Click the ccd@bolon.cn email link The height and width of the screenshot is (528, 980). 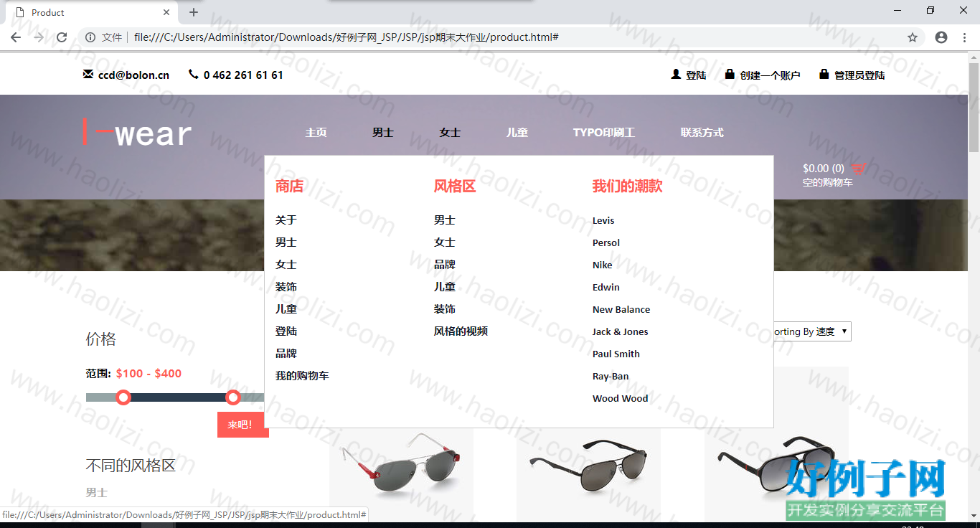(x=134, y=75)
